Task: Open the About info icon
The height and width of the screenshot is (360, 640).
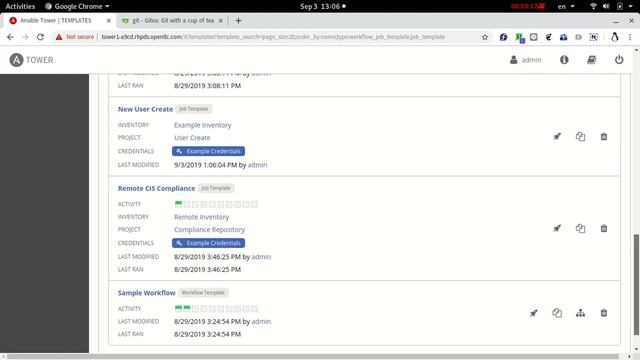Action: 564,60
